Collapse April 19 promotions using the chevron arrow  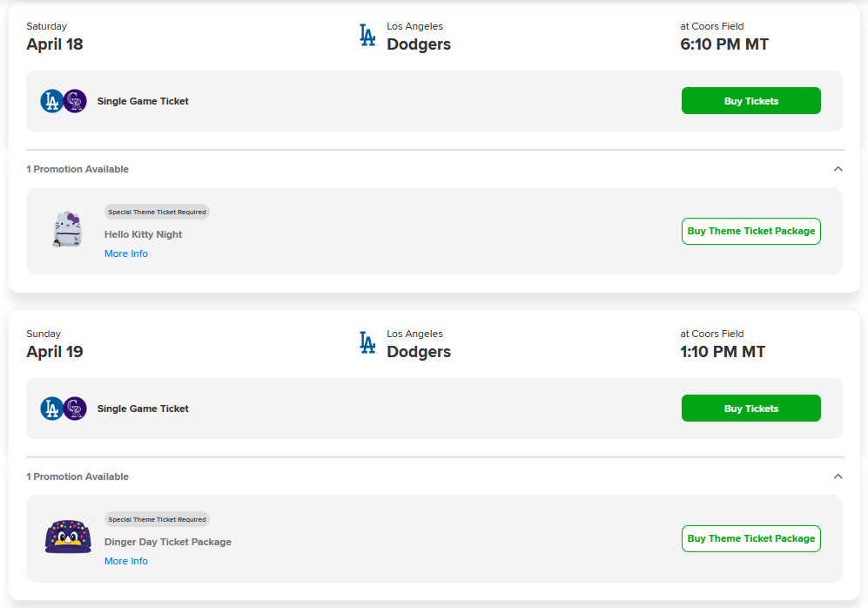point(838,476)
